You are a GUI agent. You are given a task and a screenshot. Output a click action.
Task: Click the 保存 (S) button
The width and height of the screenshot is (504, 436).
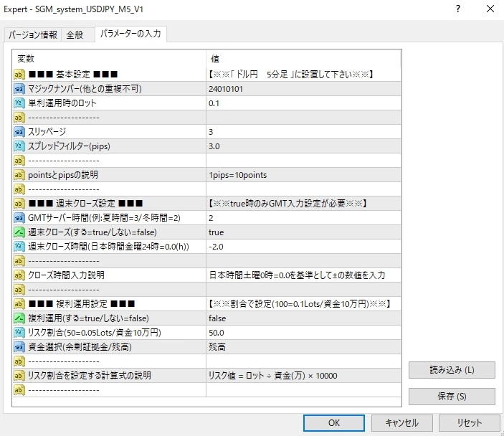(x=452, y=397)
